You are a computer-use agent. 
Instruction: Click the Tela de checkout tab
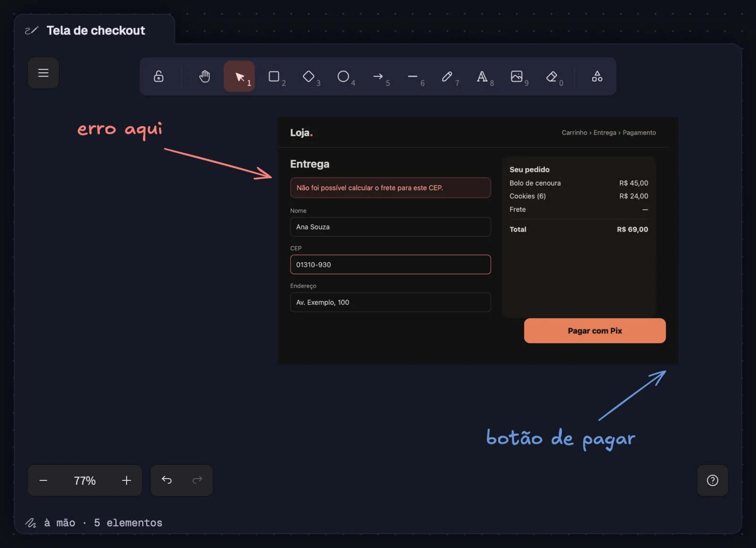pyautogui.click(x=94, y=31)
